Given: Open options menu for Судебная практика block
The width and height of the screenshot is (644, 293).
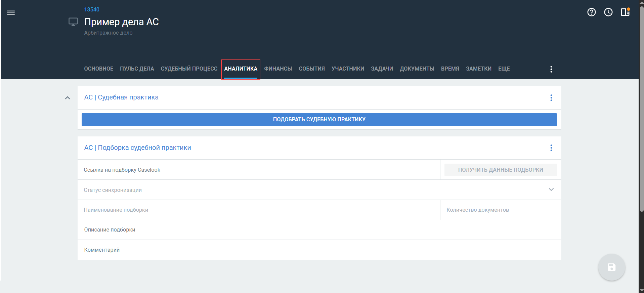Looking at the screenshot, I should tap(551, 98).
